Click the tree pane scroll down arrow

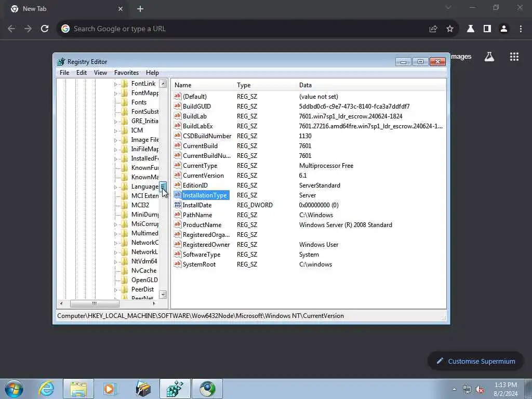[163, 295]
